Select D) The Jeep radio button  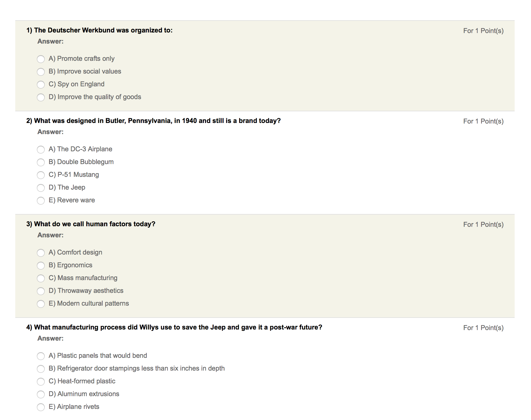click(41, 188)
